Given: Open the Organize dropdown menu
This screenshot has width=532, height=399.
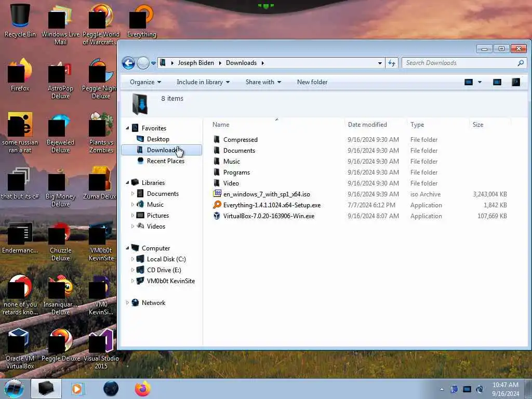Looking at the screenshot, I should click(145, 82).
